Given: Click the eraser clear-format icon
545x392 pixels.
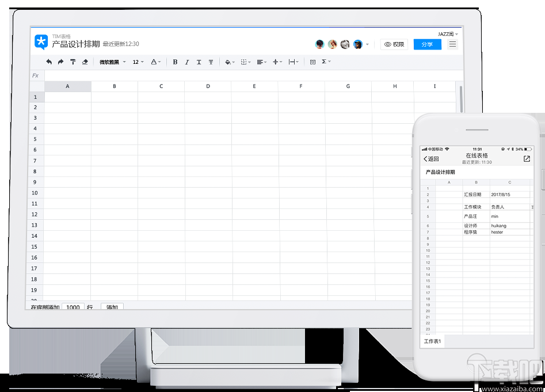Looking at the screenshot, I should [x=85, y=62].
